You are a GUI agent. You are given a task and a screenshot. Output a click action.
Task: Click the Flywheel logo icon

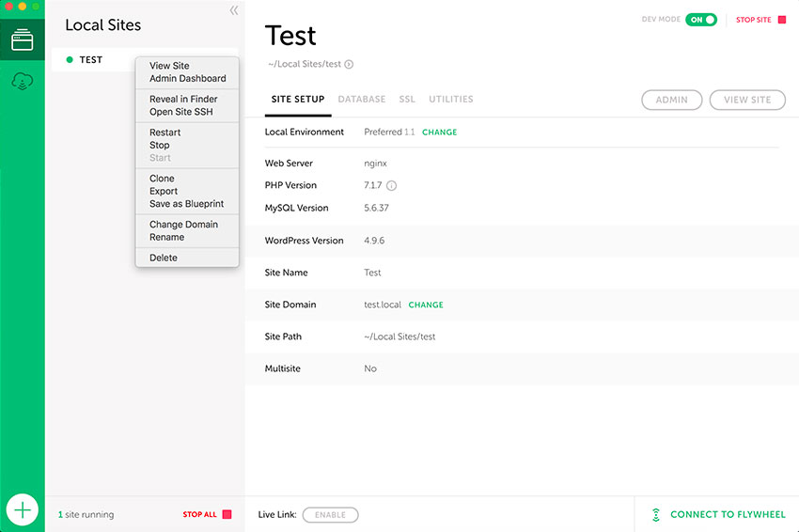[x=655, y=515]
